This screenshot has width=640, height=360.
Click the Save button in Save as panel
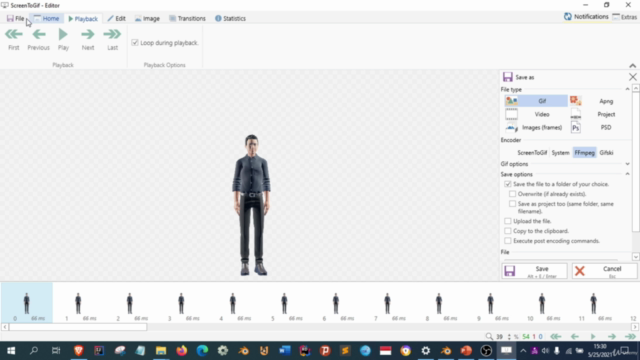click(x=534, y=271)
